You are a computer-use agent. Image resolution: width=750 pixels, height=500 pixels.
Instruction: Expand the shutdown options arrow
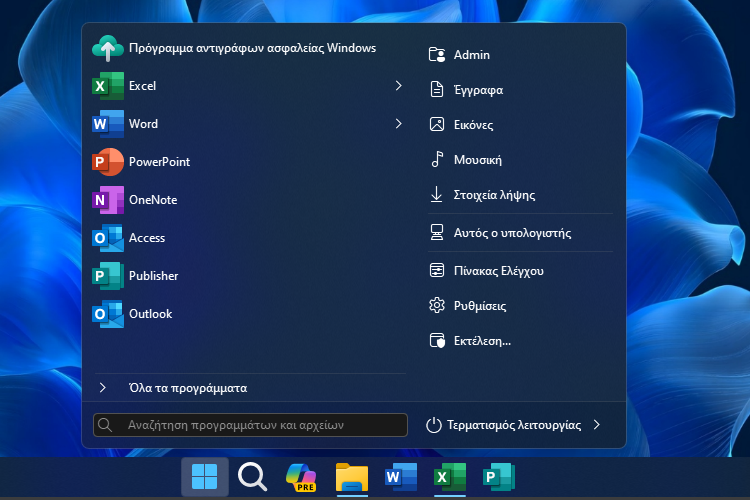[x=596, y=425]
